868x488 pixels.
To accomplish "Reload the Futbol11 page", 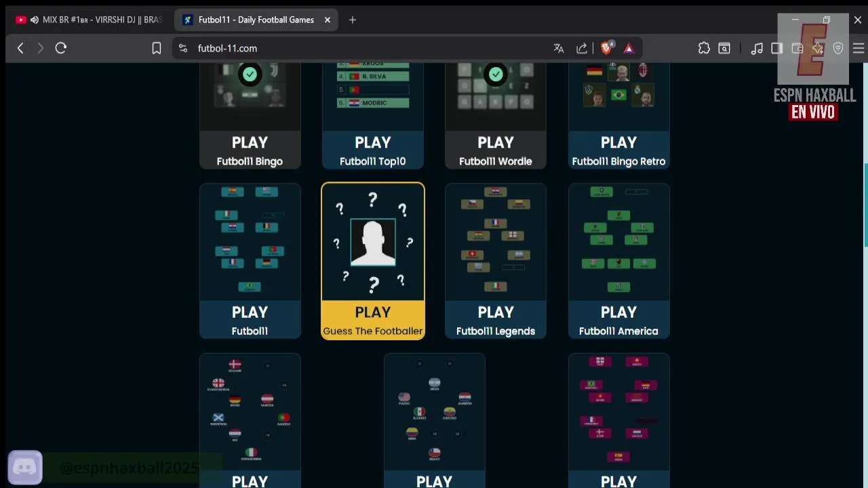I will [61, 48].
